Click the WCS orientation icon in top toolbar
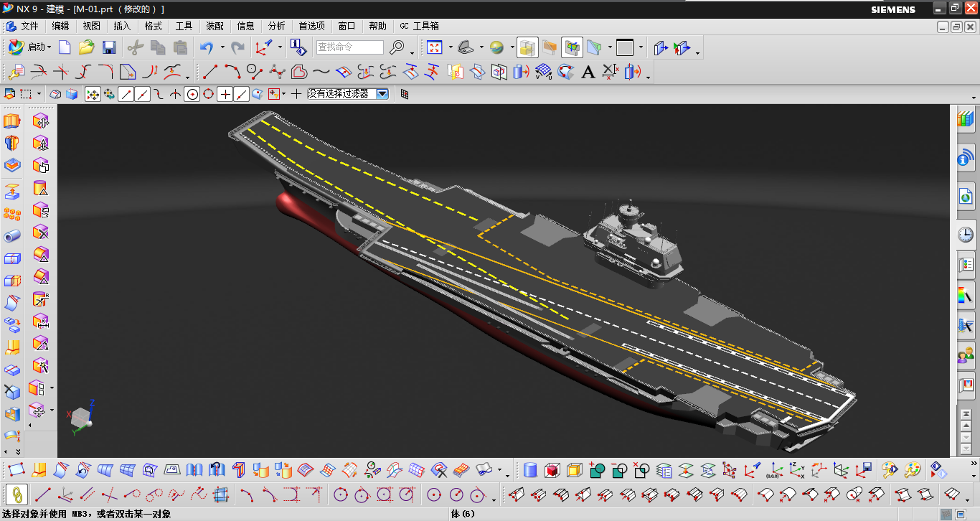The height and width of the screenshot is (521, 980). click(x=263, y=47)
